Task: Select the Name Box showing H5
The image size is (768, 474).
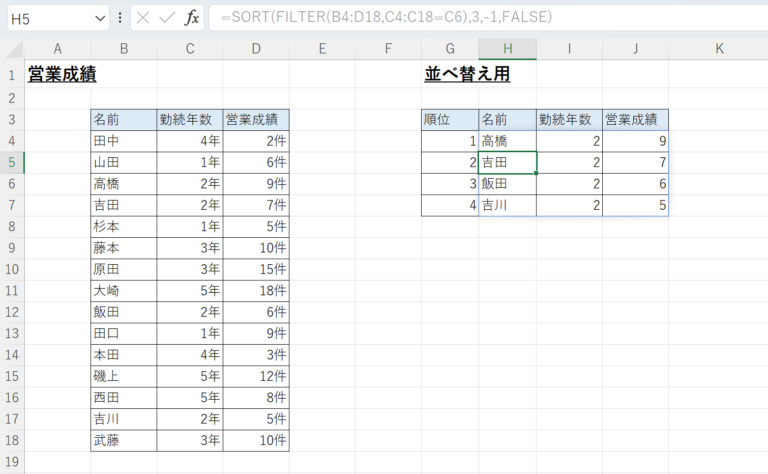Action: point(48,18)
